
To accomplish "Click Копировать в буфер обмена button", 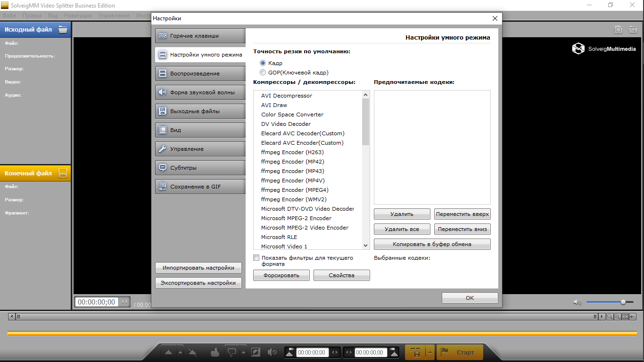I will (x=432, y=244).
